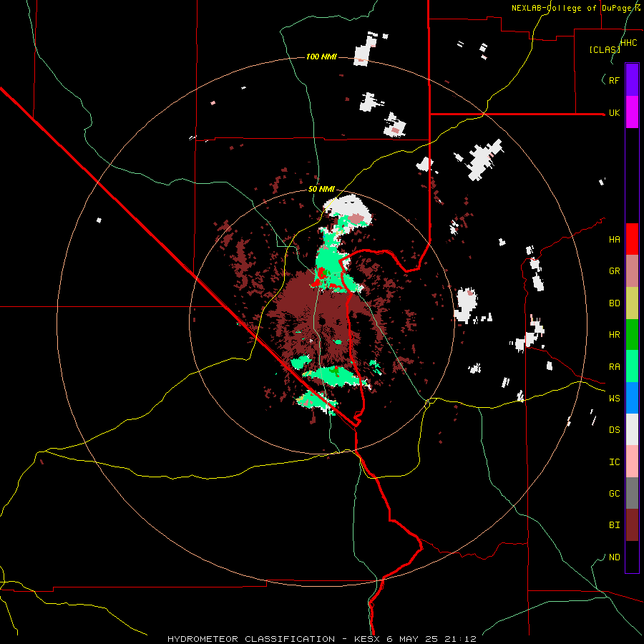Screen dimensions: 644x644
Task: Click the 50 NMI range ring label
Action: click(321, 190)
